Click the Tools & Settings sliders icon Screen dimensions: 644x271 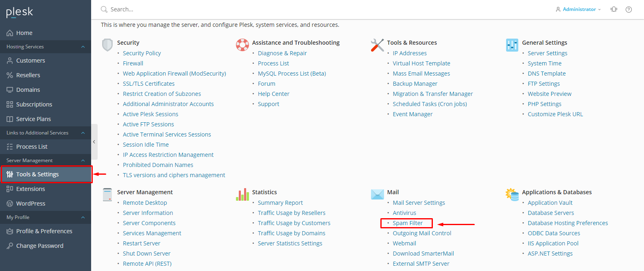point(10,174)
